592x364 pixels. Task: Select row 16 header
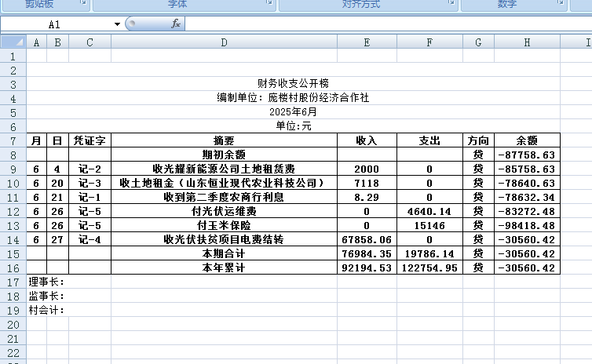click(x=13, y=268)
